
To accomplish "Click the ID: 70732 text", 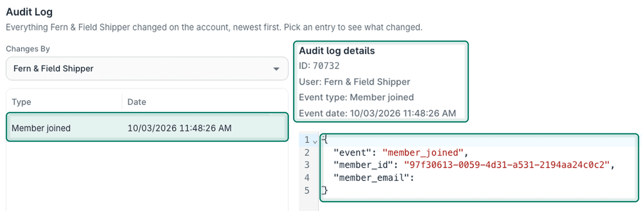I will pyautogui.click(x=319, y=66).
